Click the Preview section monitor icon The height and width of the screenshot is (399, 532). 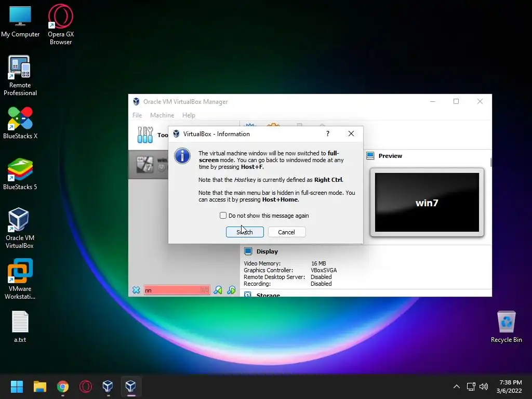(x=370, y=156)
